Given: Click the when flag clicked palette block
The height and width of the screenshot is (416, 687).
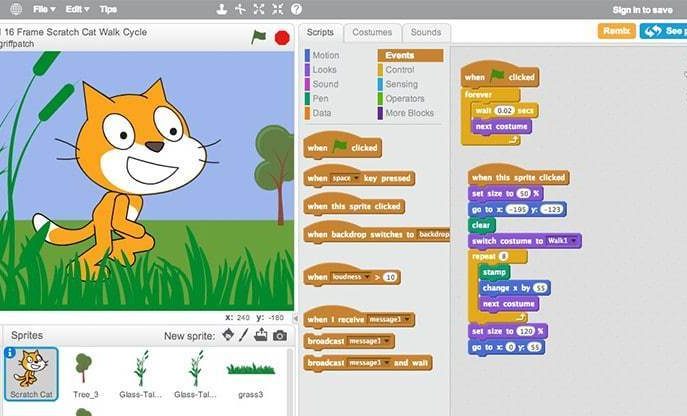Looking at the screenshot, I should (343, 146).
